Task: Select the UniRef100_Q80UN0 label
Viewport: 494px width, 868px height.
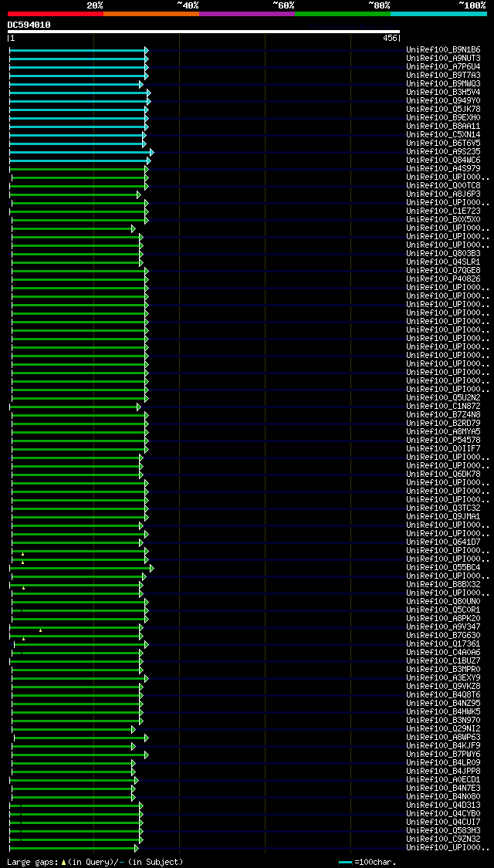Action: [443, 602]
